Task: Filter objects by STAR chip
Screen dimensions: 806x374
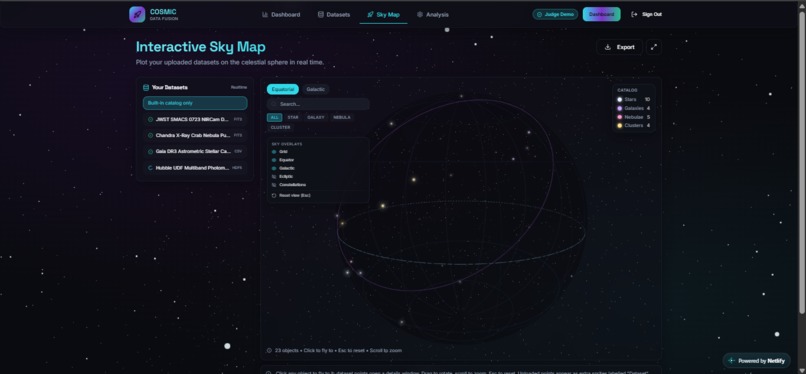Action: coord(293,117)
